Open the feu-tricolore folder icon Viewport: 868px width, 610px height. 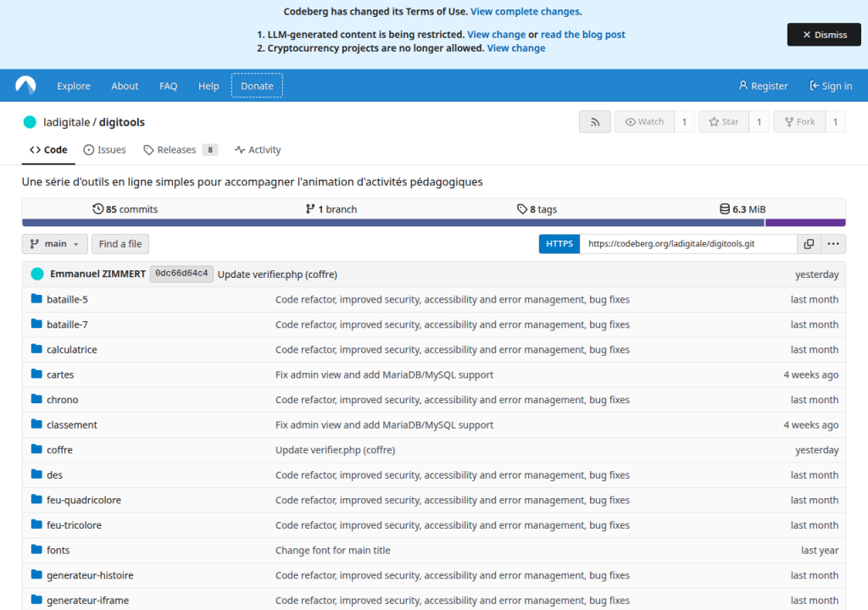pyautogui.click(x=36, y=524)
